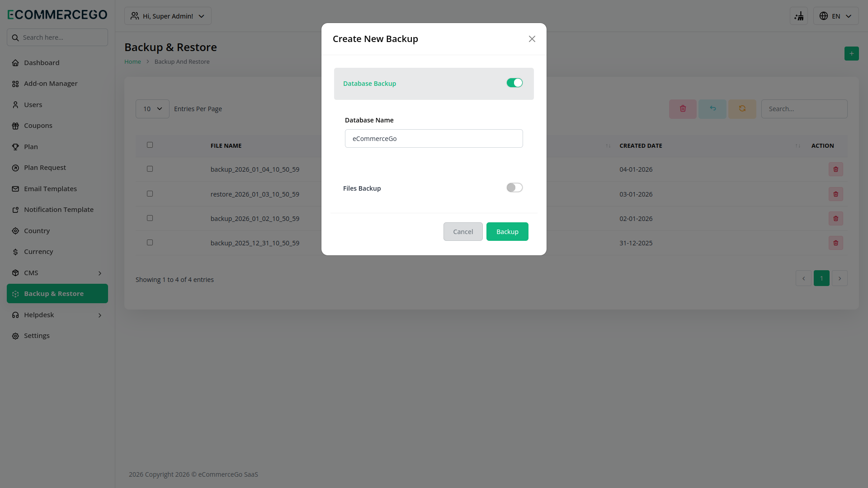Click the Home breadcrumb link
The height and width of the screenshot is (488, 868).
132,61
